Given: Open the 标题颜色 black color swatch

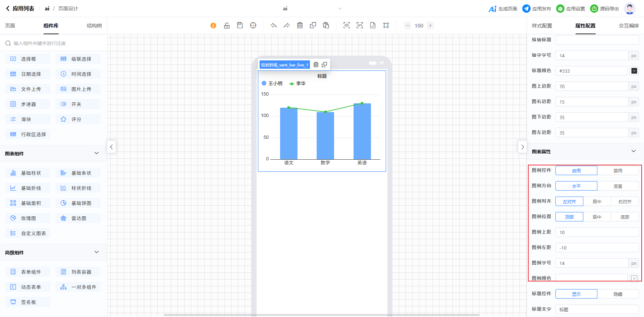Looking at the screenshot, I should coord(634,71).
